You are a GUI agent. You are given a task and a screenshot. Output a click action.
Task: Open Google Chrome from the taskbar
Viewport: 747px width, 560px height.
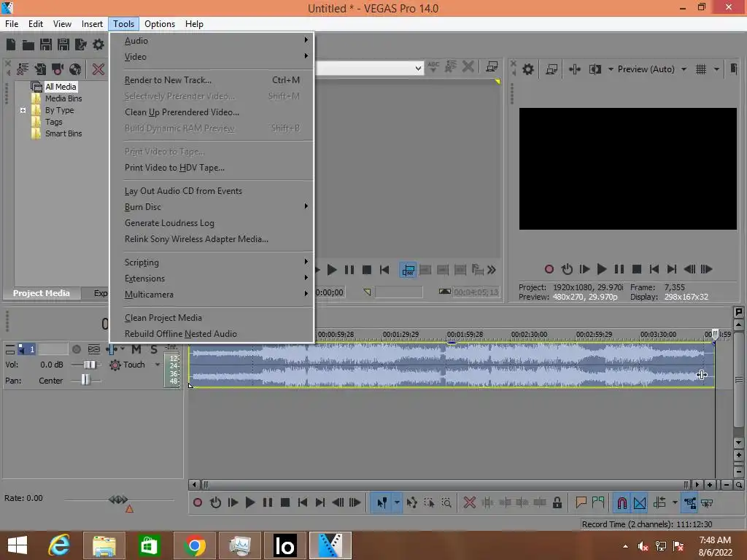[195, 545]
